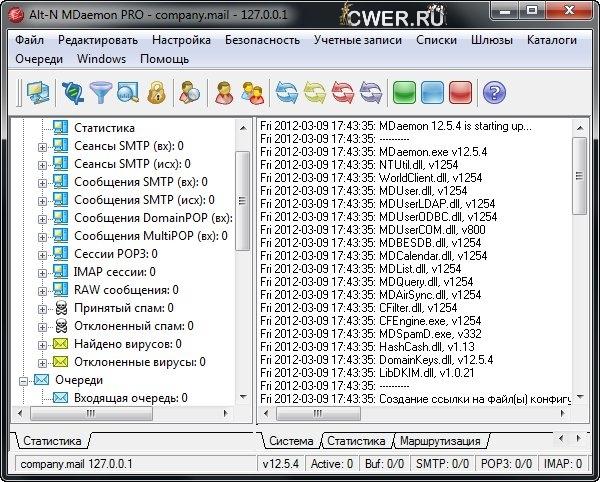The image size is (600, 482).
Task: Click the log panel horizontal scrollbar
Action: 420,413
